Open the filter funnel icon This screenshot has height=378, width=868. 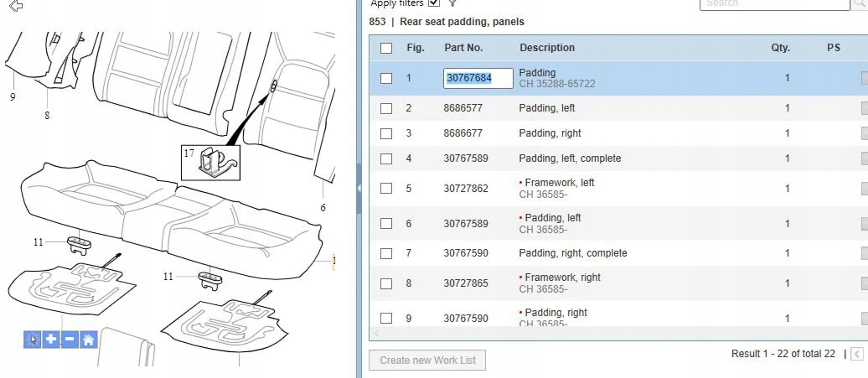452,3
